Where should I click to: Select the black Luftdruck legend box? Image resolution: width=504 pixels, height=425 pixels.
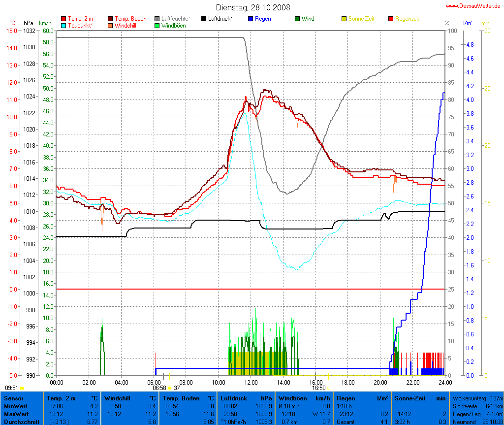pyautogui.click(x=204, y=19)
